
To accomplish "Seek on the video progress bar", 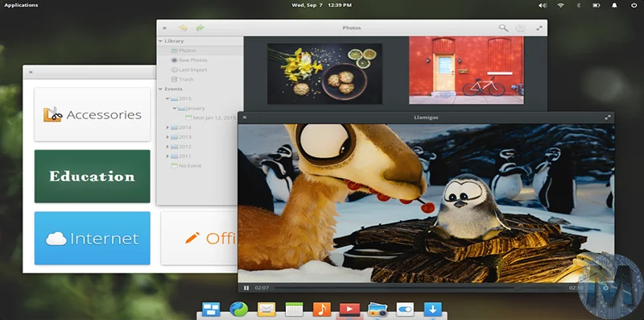I will click(420, 288).
